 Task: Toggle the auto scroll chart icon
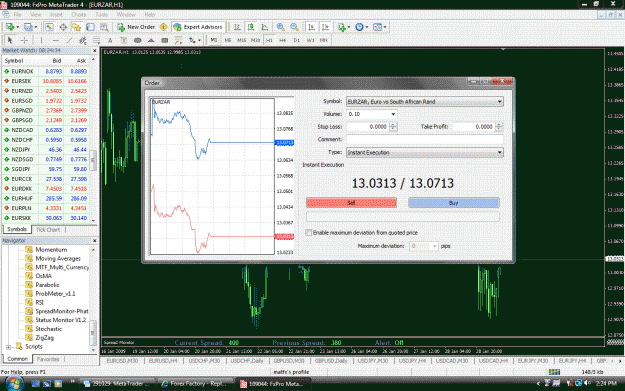(312, 27)
